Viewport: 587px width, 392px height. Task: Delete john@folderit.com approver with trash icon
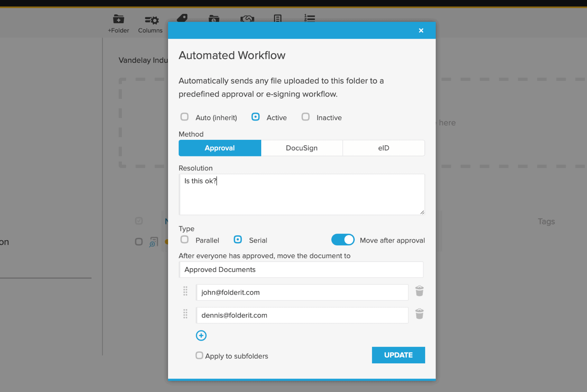tap(419, 291)
